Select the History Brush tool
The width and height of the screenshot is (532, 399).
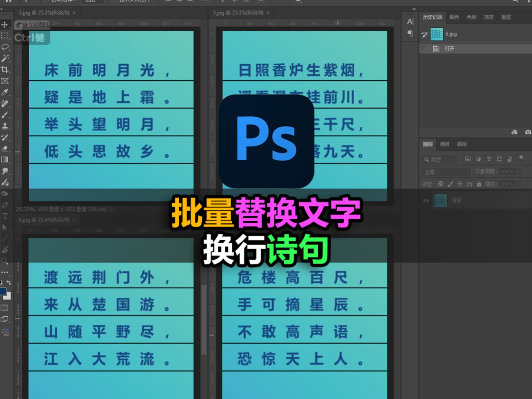(x=5, y=137)
